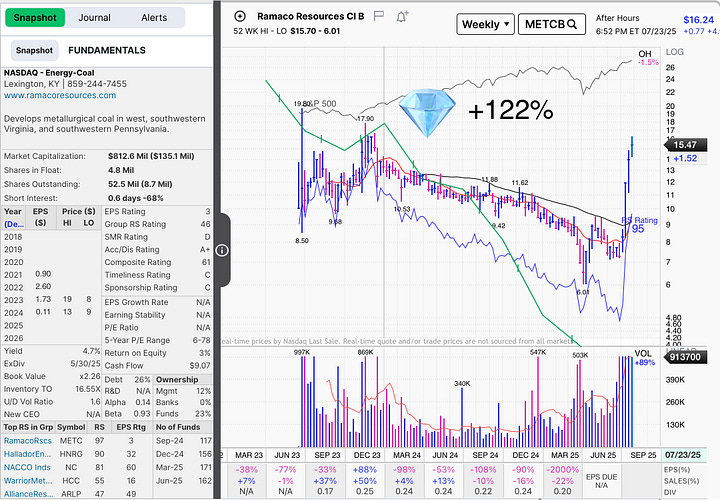Viewport: 720px width, 500px height.
Task: Click the Top RS in Grp header
Action: point(28,427)
